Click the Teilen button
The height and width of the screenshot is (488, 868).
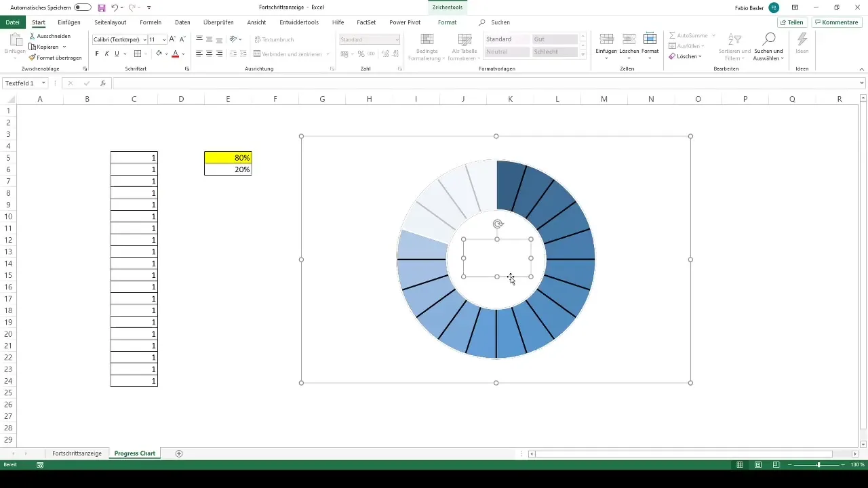tap(791, 22)
